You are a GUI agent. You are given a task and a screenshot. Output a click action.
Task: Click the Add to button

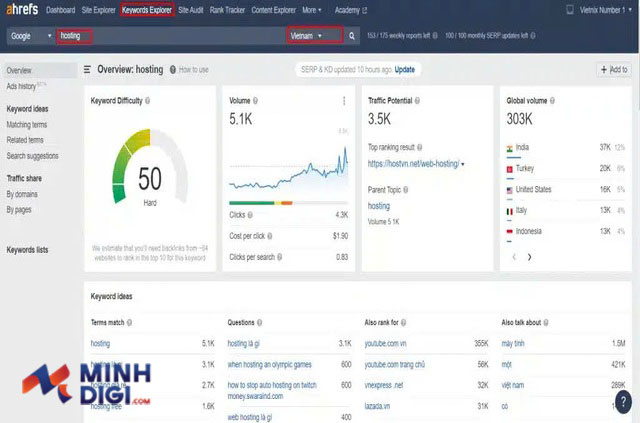click(x=614, y=70)
